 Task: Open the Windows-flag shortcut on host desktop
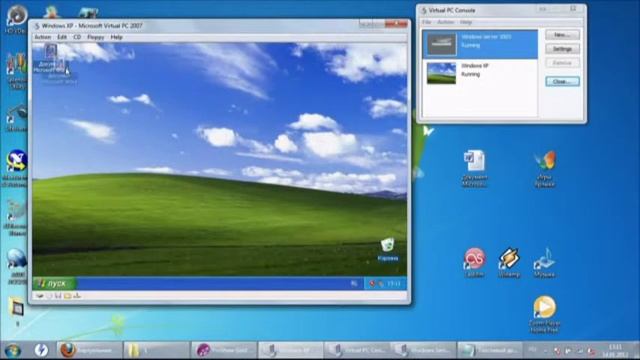click(x=545, y=168)
